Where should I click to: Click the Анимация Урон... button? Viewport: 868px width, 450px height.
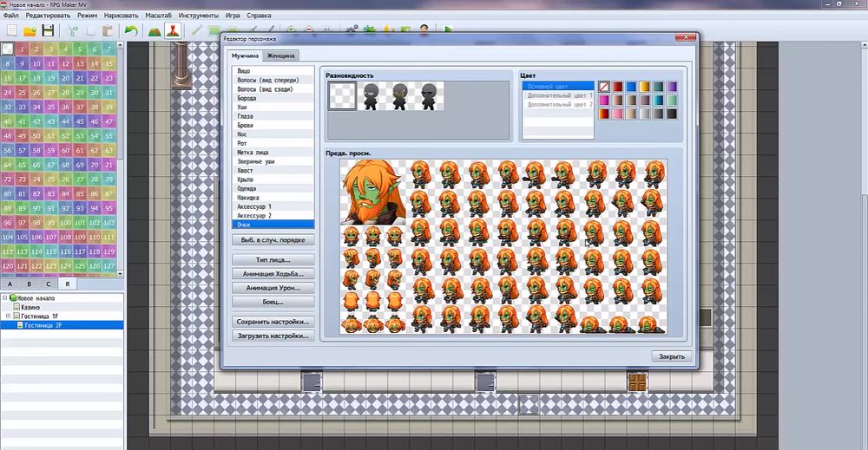coord(273,288)
